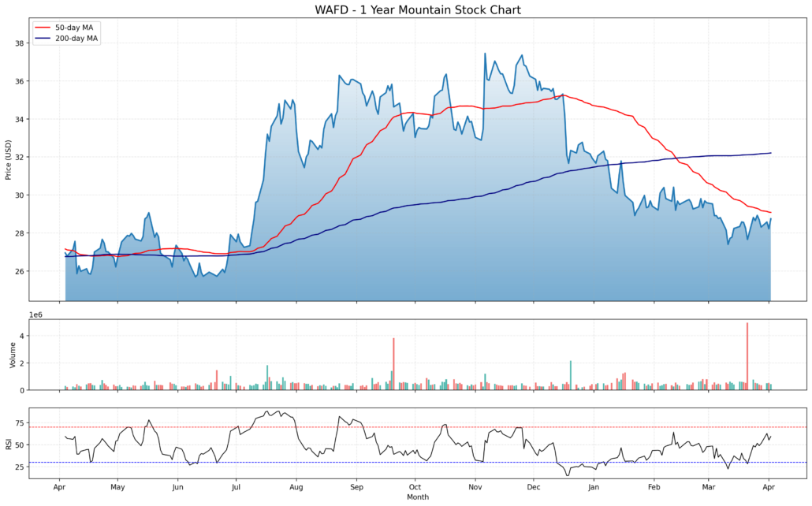
Task: Click the 'RSI' axis label
Action: [x=8, y=443]
